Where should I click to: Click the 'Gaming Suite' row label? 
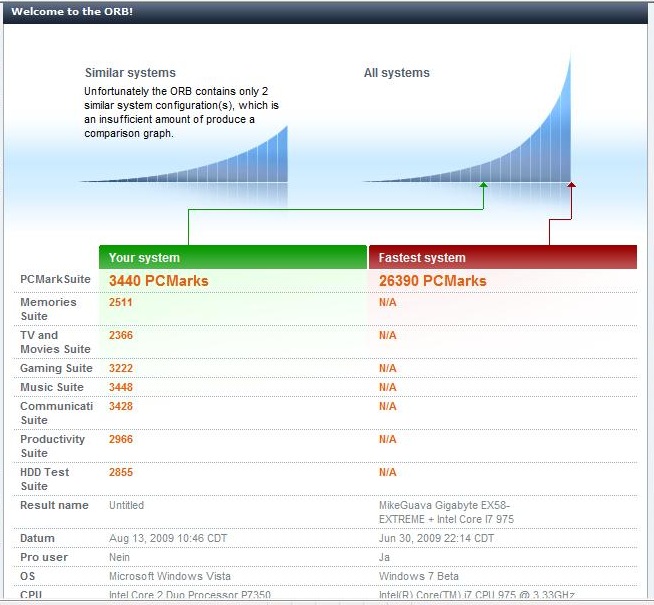pyautogui.click(x=56, y=368)
